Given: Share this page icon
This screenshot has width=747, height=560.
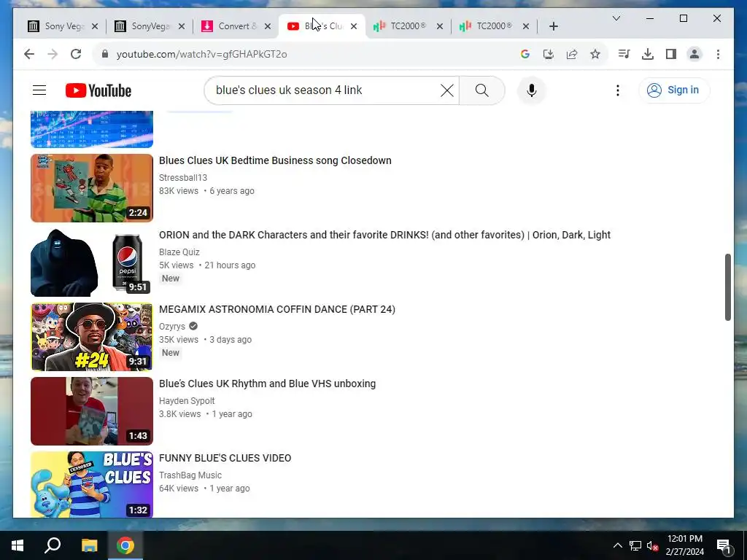Looking at the screenshot, I should point(572,54).
